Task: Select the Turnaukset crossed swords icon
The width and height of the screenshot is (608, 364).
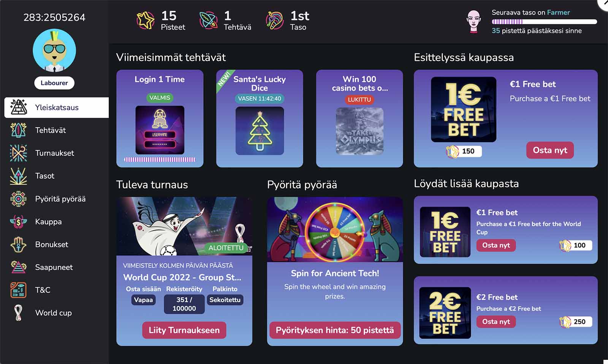Action: 18,153
